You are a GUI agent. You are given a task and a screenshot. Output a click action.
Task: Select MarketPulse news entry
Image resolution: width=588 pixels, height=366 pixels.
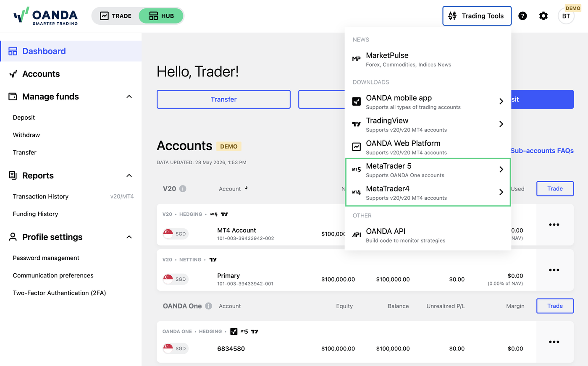pos(428,60)
